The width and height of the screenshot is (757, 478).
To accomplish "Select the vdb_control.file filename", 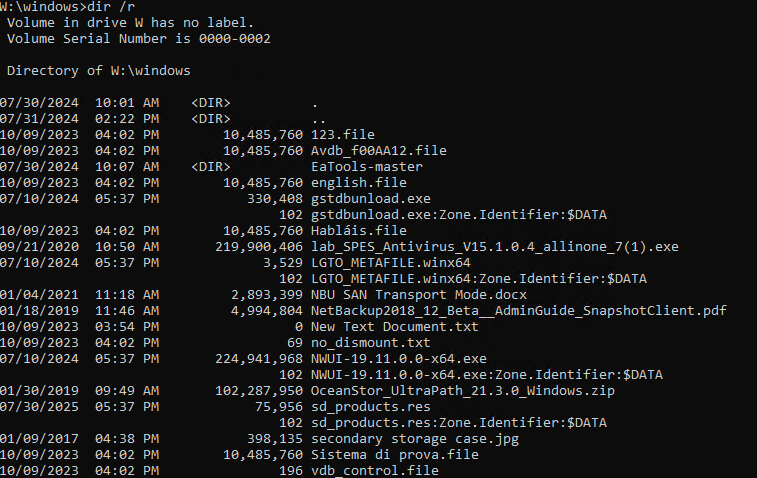I will pos(375,470).
